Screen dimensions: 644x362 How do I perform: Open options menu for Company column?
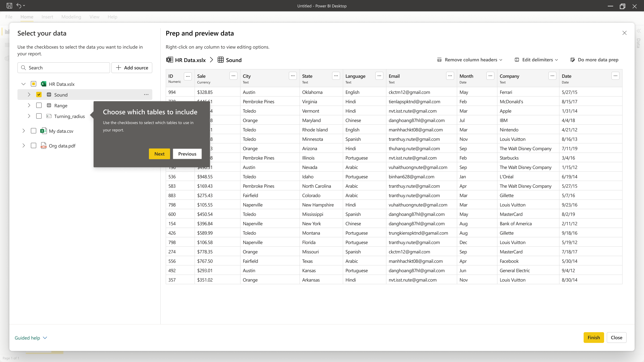point(552,76)
